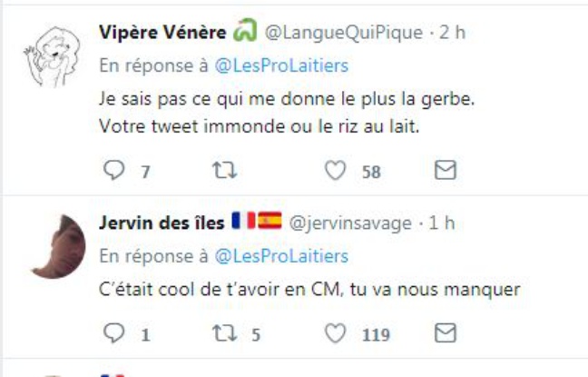The width and height of the screenshot is (588, 377).
Task: Share Jervin des îles' tweet by message
Action: pos(446,334)
